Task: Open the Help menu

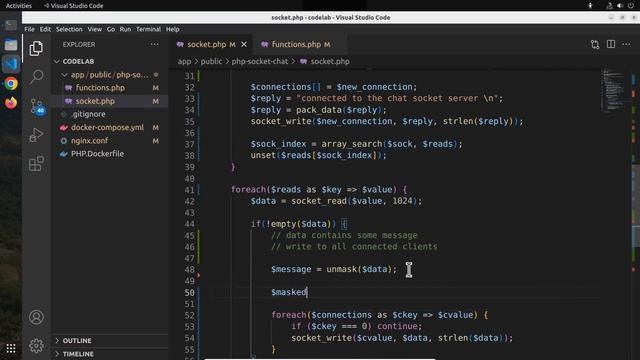Action: (172, 29)
